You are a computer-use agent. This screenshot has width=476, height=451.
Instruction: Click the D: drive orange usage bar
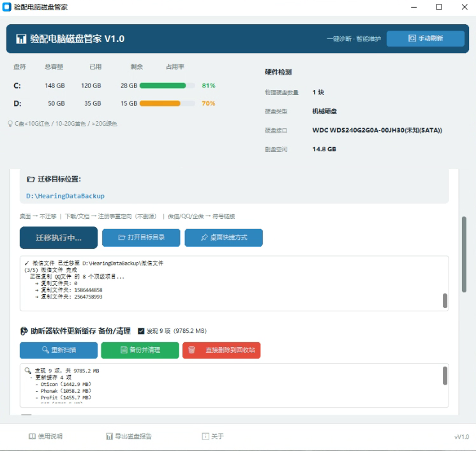coord(160,103)
